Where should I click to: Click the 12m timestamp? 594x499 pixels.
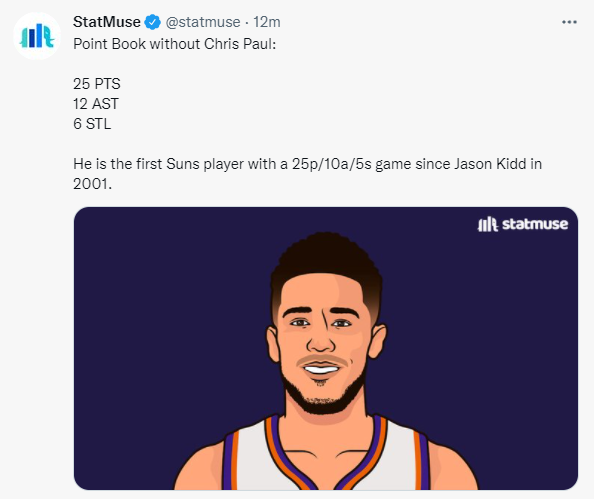coord(267,22)
